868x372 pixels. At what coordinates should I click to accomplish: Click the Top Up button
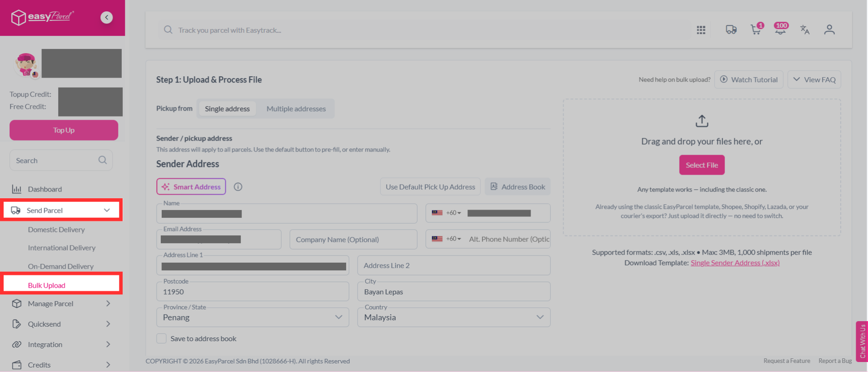[x=64, y=130]
